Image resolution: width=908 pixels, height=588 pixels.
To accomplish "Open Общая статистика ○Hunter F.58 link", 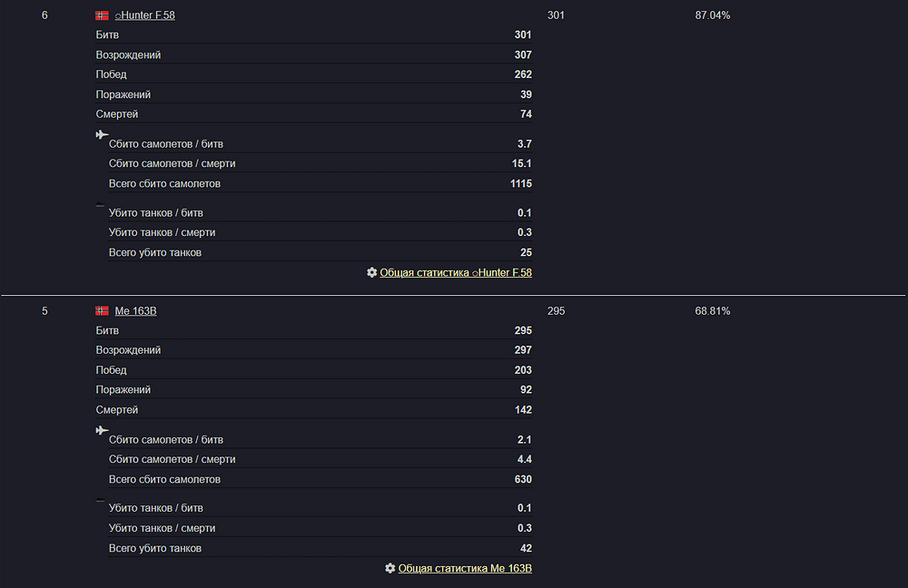I will click(x=456, y=272).
